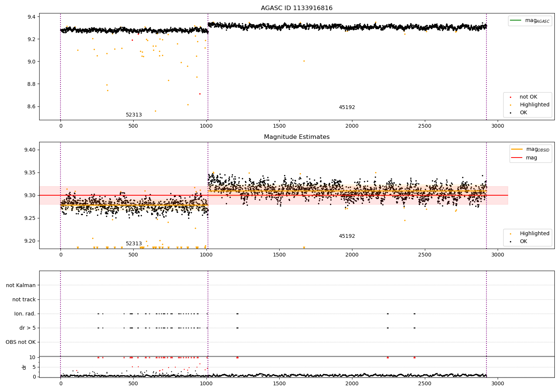
Task: Click the 9.35 y-axis tick in middle plot
Action: 30,173
